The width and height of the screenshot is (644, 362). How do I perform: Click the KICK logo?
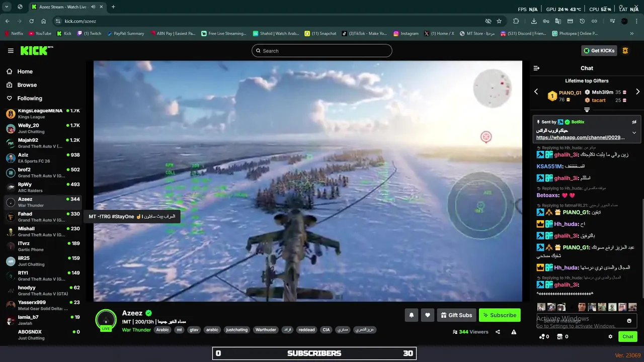(x=36, y=50)
